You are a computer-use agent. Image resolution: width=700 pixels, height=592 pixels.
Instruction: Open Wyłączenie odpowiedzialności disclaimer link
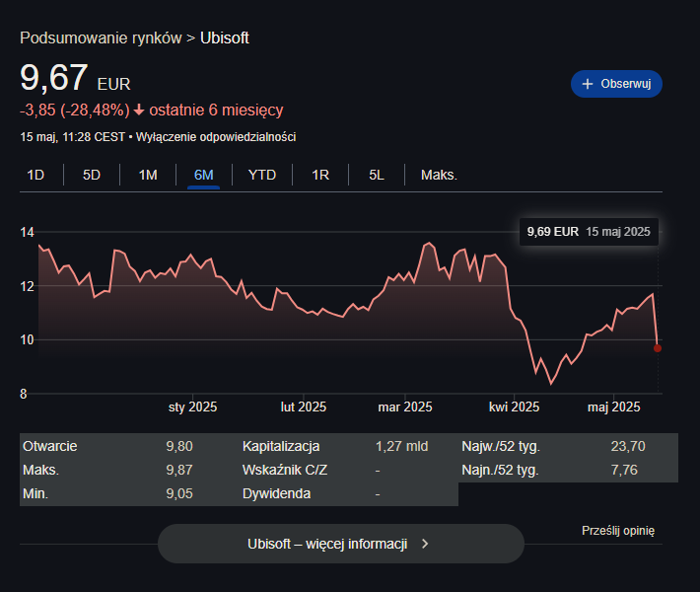tap(216, 137)
